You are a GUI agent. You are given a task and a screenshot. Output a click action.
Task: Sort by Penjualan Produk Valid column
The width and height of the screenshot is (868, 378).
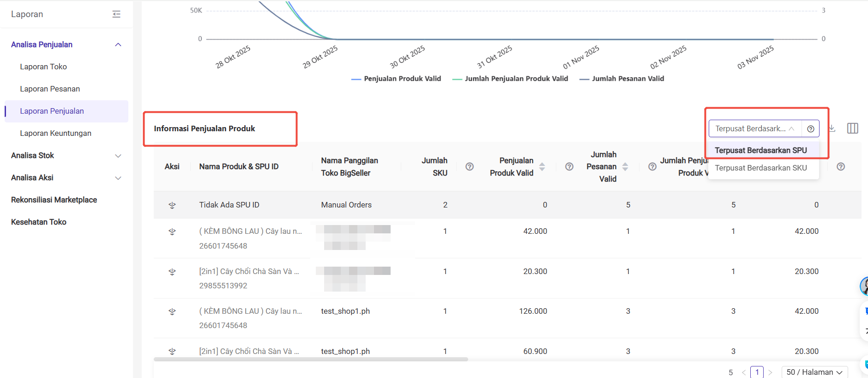[x=542, y=167]
